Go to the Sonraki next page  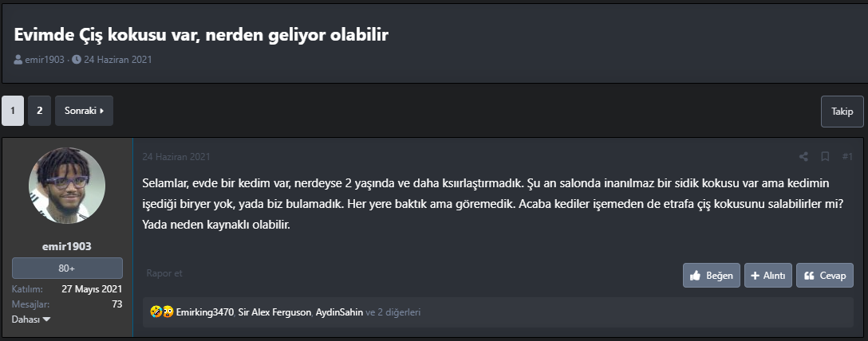(84, 111)
